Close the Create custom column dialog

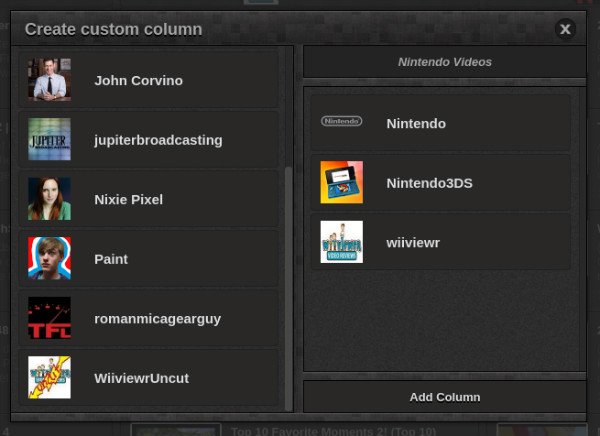pyautogui.click(x=565, y=29)
